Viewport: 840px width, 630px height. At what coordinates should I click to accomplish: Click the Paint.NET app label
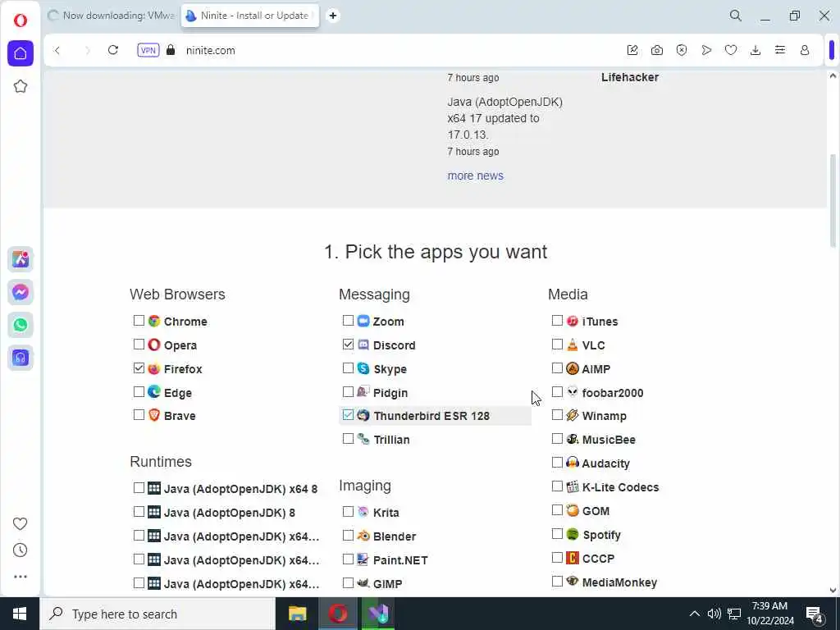[400, 560]
